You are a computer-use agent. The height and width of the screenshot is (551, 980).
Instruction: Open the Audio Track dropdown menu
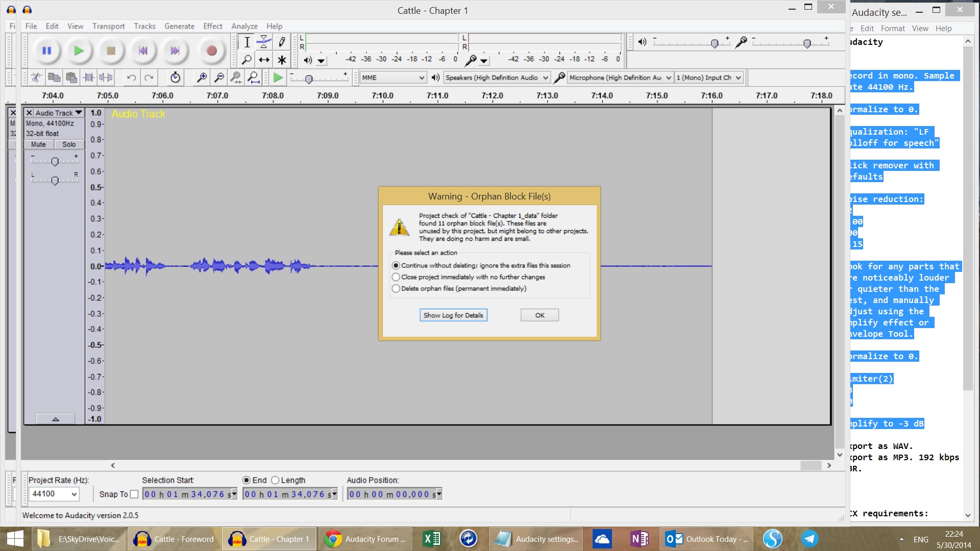pos(79,112)
